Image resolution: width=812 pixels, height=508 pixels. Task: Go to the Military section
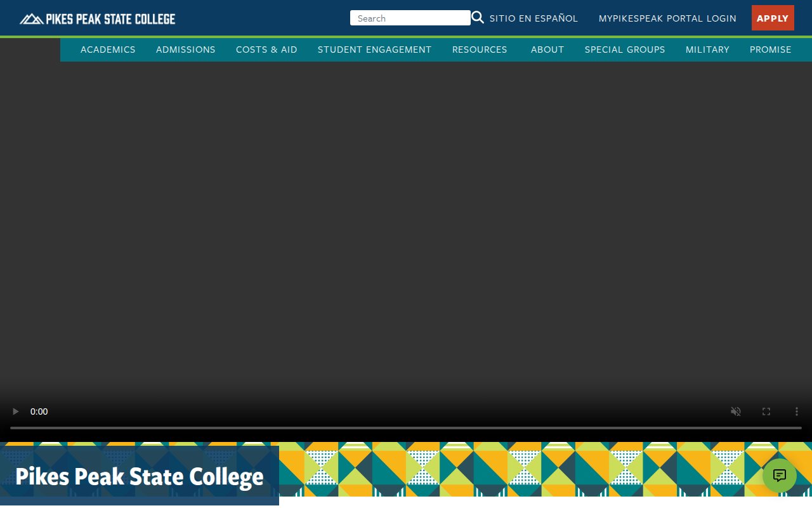point(707,50)
